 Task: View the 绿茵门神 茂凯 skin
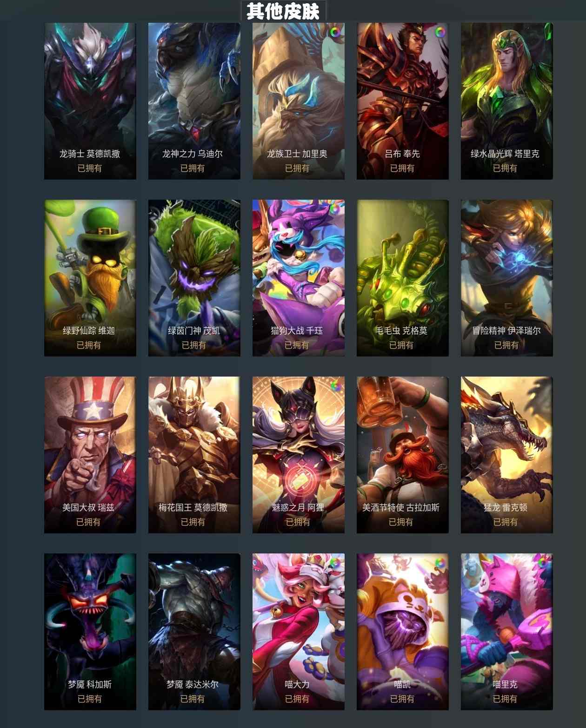[x=194, y=278]
